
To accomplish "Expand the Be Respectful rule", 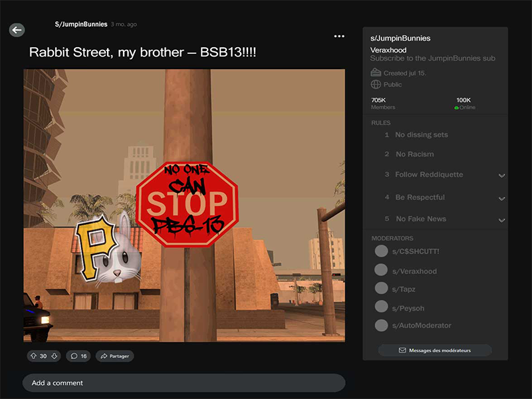I will tap(501, 198).
